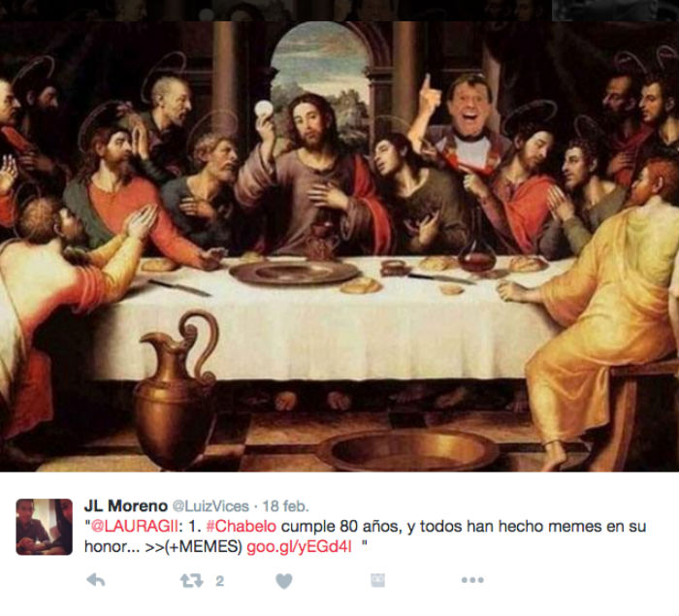This screenshot has height=616, width=679.
Task: Open the media icon next to the heart
Action: tap(377, 580)
